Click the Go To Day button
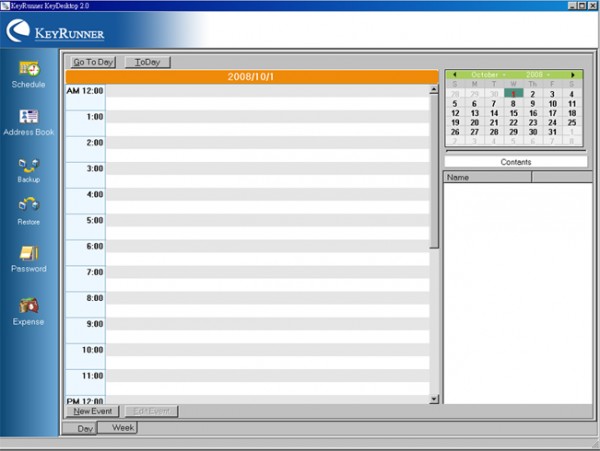The height and width of the screenshot is (451, 600). tap(93, 62)
